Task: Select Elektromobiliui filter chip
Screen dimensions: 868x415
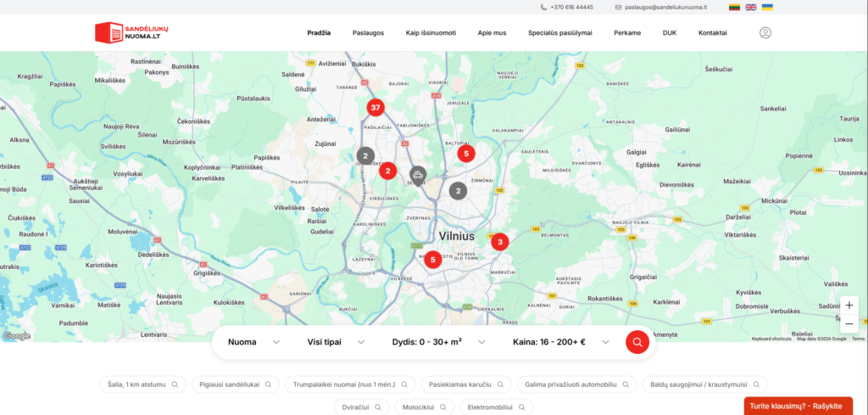Action: [497, 407]
